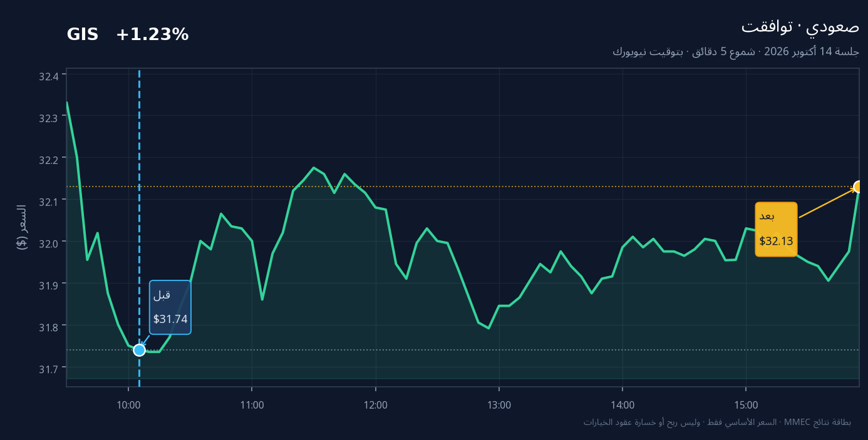This screenshot has height=440, width=868.
Task: Click the title "صعودي · توافقت"
Action: (x=800, y=27)
